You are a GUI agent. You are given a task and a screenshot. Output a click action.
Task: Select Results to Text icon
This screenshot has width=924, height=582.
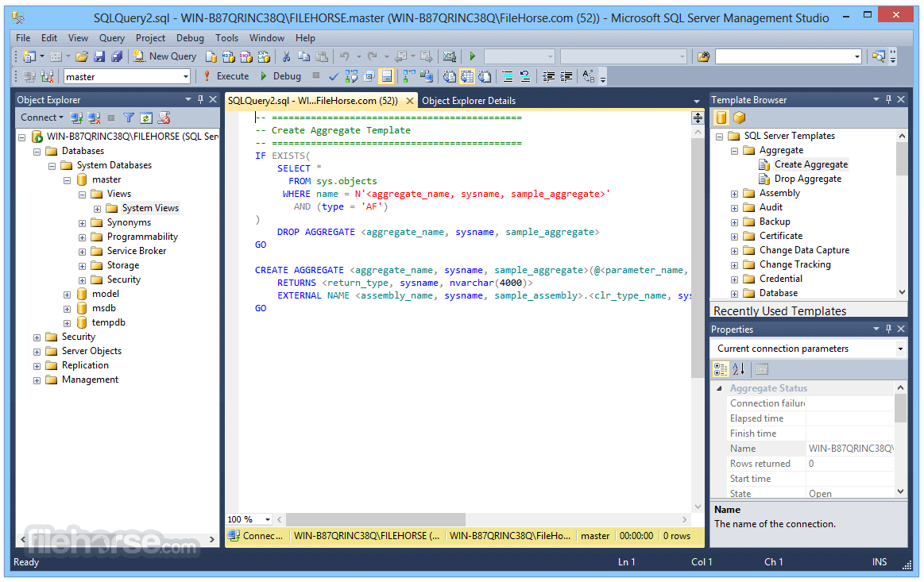tap(450, 76)
